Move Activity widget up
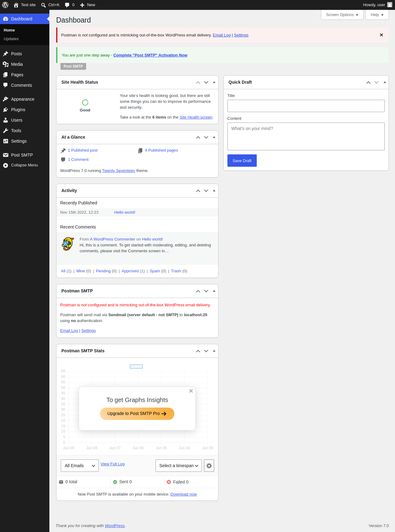Viewport: 395px width, 532px height. pos(198,191)
